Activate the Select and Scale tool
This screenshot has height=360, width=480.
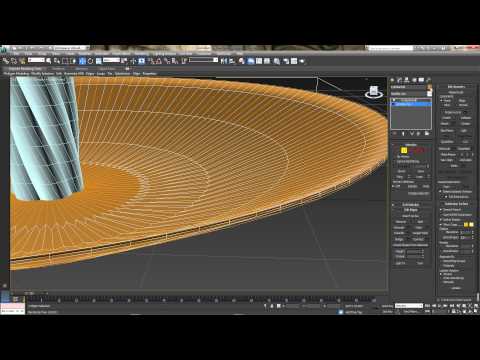click(x=98, y=61)
